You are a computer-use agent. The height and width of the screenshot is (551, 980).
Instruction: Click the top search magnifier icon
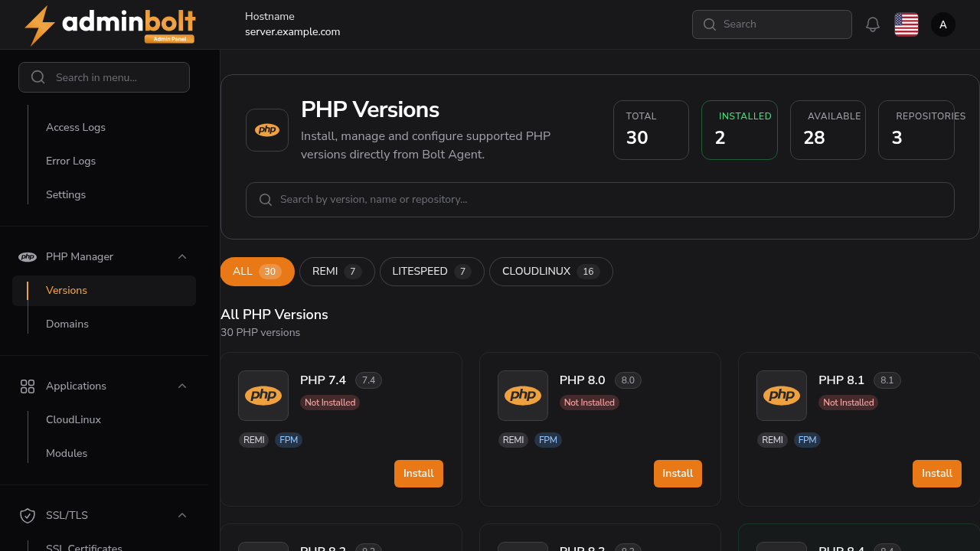point(710,24)
